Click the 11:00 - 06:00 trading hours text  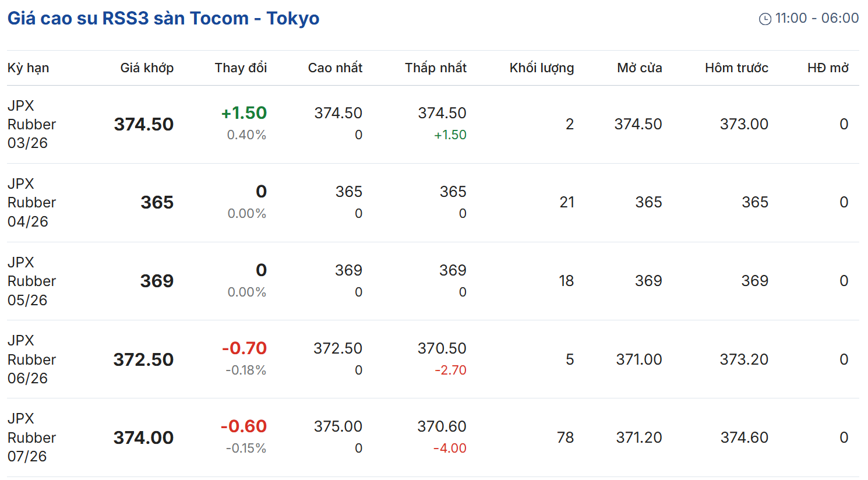coord(817,19)
